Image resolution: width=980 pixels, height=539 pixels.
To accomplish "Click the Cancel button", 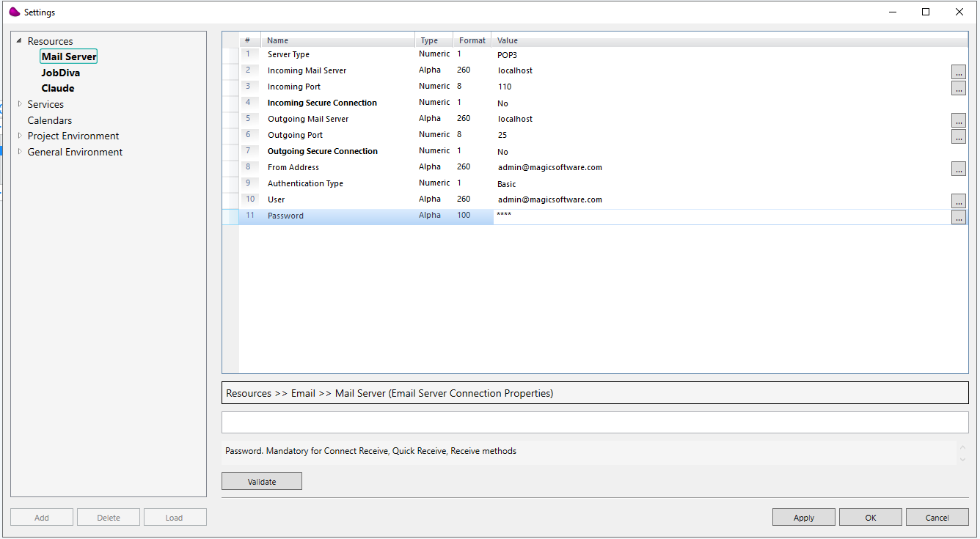I will [937, 517].
